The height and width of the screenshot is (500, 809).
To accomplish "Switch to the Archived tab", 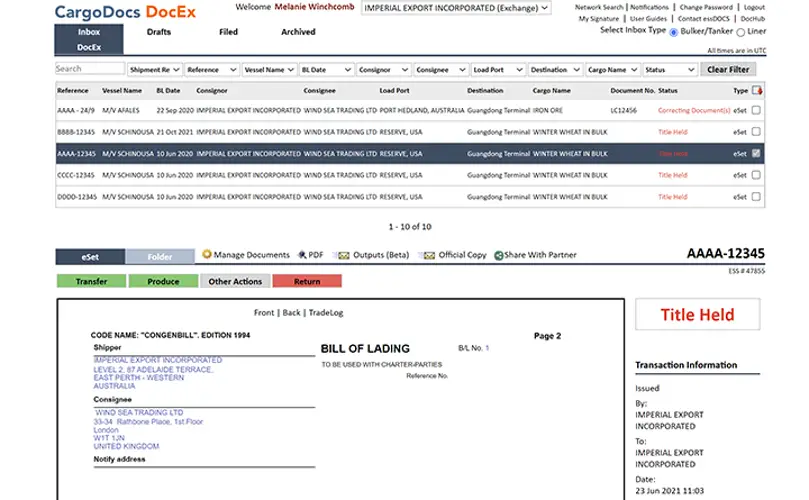I will [x=298, y=32].
